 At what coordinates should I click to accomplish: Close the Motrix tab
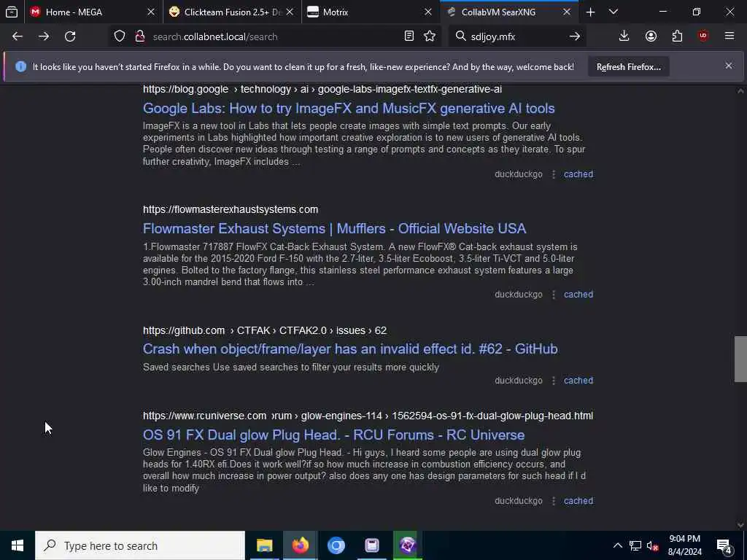(428, 12)
